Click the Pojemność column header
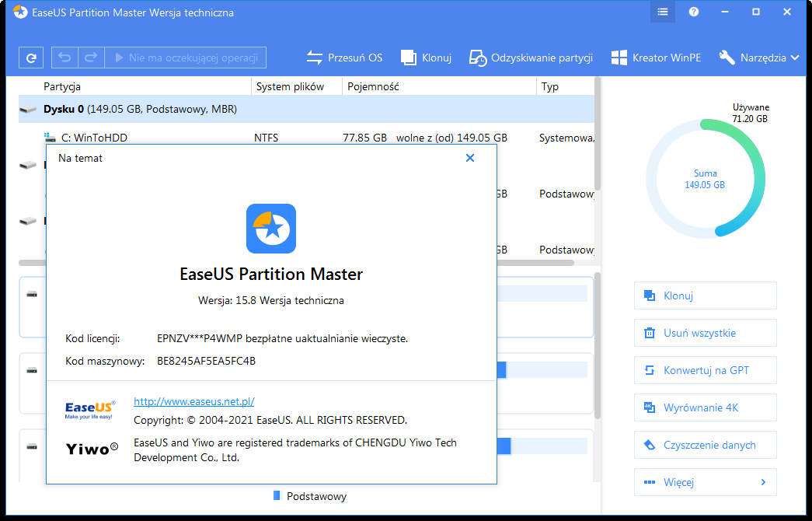Image resolution: width=812 pixels, height=521 pixels. click(x=374, y=86)
